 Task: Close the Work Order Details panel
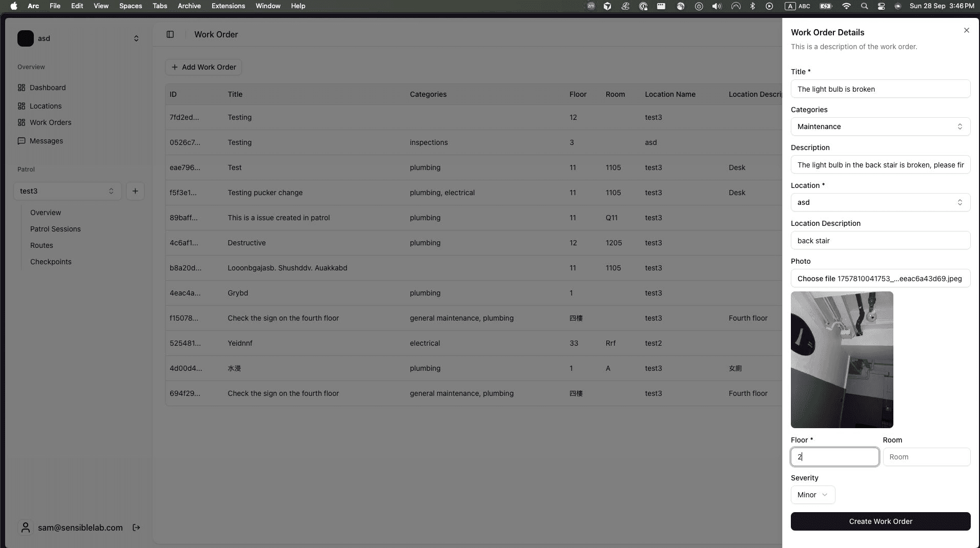click(x=967, y=30)
